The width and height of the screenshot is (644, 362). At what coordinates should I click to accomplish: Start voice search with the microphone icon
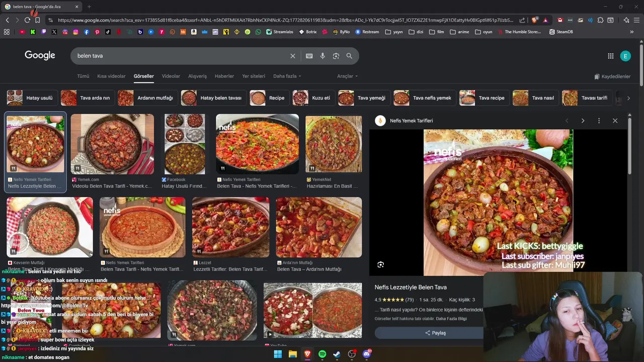323,56
